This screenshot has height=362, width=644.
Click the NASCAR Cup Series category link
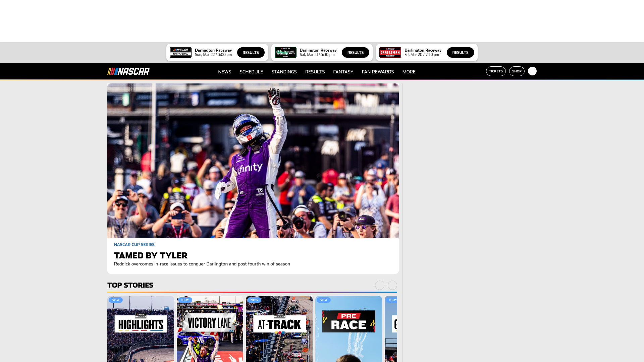pyautogui.click(x=134, y=245)
